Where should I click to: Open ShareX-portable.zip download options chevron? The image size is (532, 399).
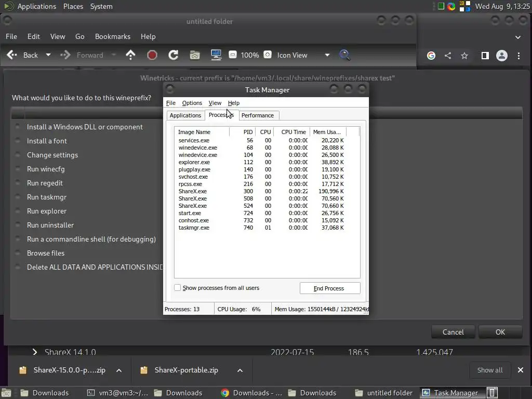pyautogui.click(x=240, y=370)
